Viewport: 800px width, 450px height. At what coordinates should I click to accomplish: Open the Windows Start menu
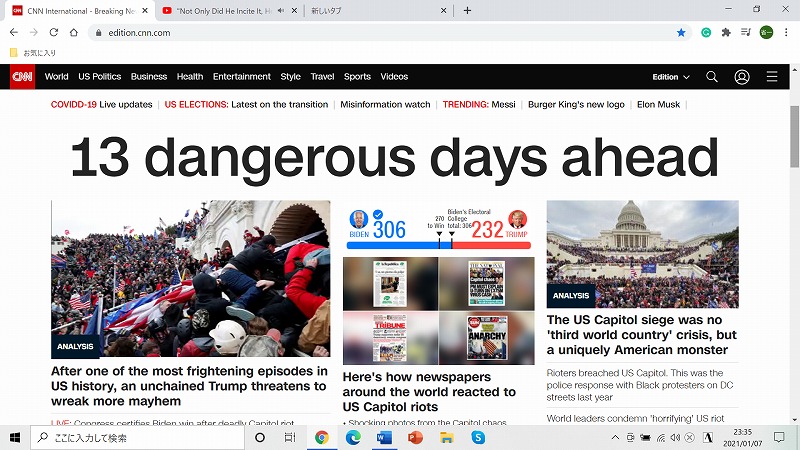[15, 438]
